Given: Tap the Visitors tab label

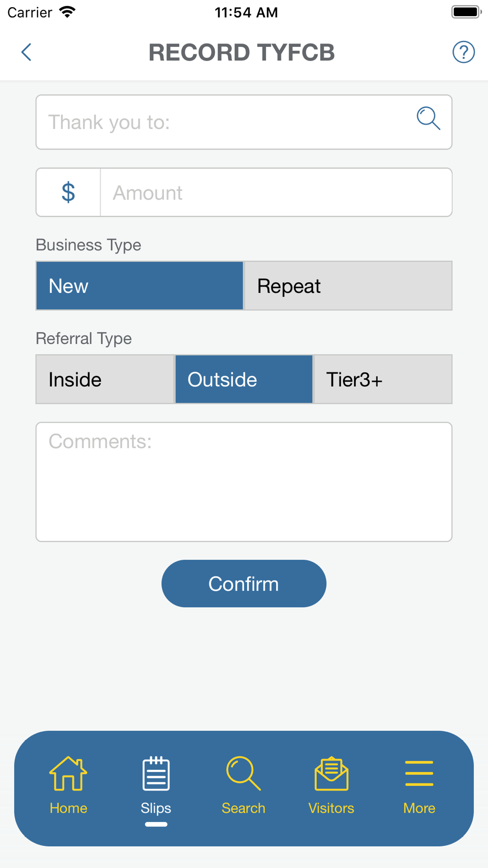Looking at the screenshot, I should 331,808.
